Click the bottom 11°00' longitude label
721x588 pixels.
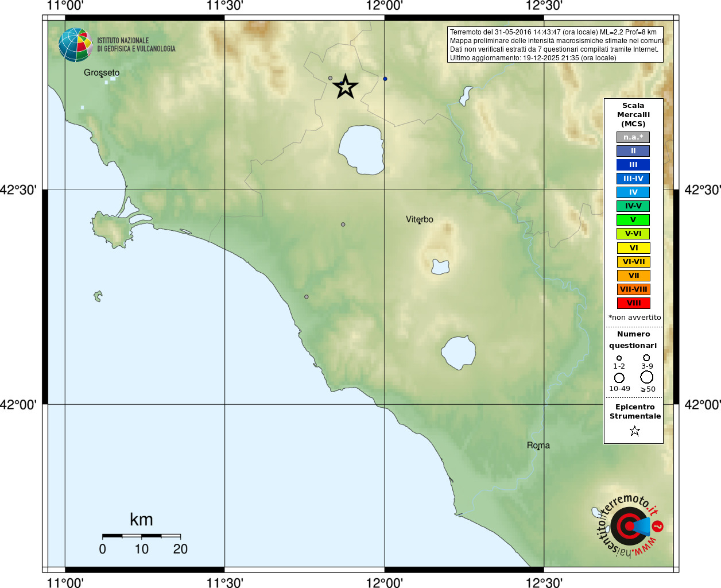(x=65, y=582)
